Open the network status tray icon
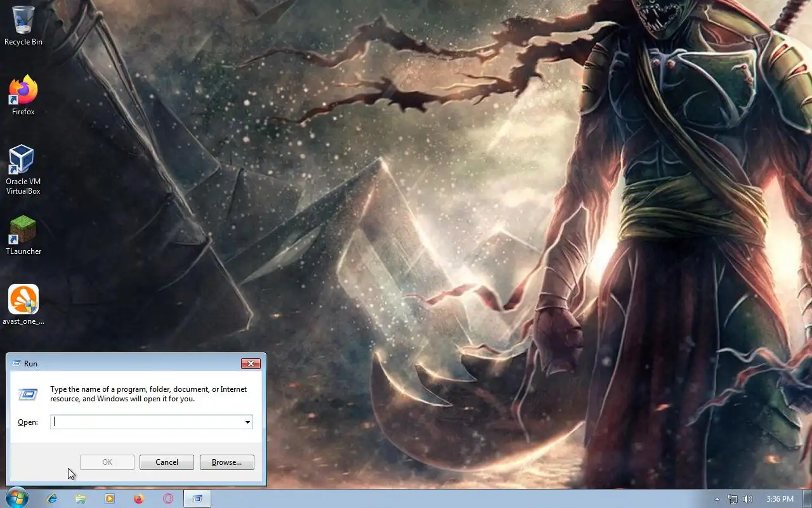The width and height of the screenshot is (812, 508). point(733,499)
